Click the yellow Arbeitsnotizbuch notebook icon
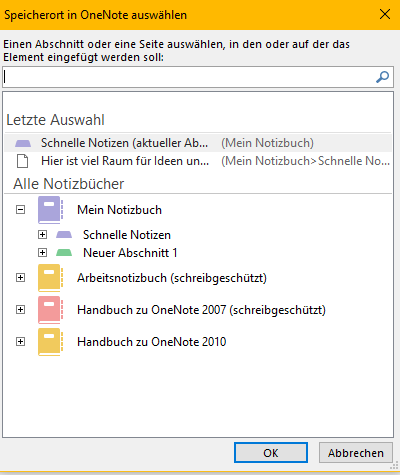The height and width of the screenshot is (475, 400). tap(50, 278)
